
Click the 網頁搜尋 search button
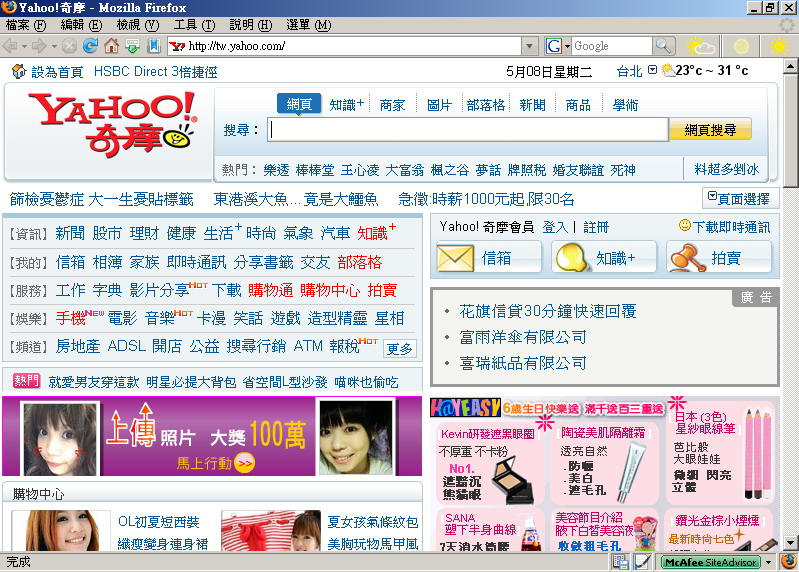(x=710, y=130)
